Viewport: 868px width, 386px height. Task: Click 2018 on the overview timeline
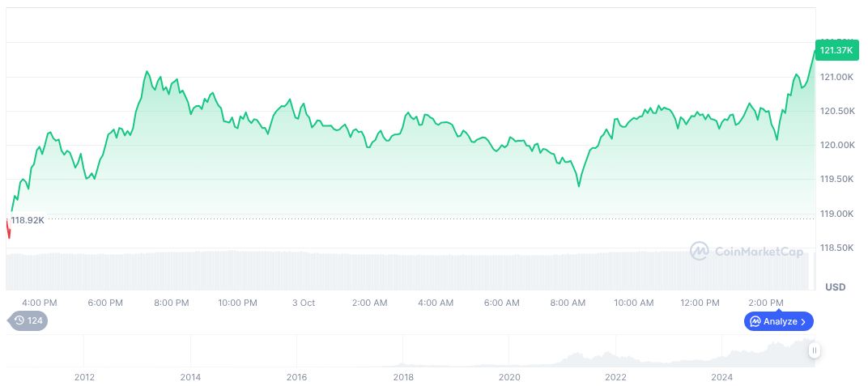coord(403,376)
